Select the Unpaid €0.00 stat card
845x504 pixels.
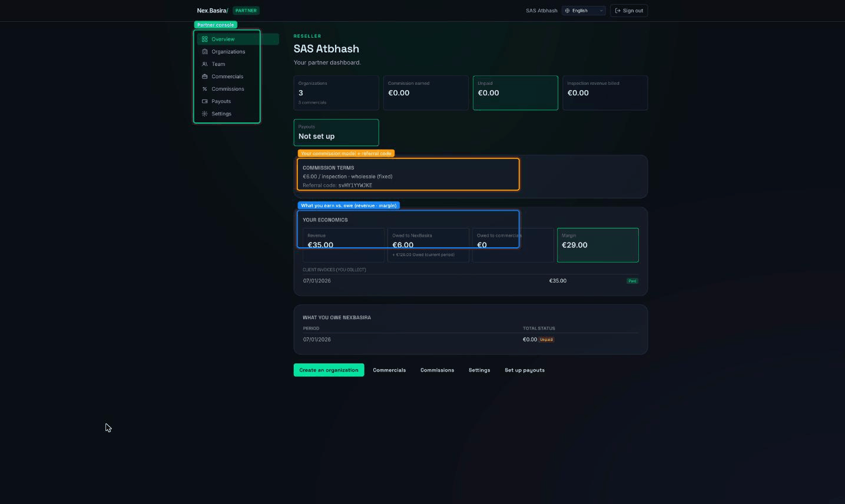tap(515, 92)
